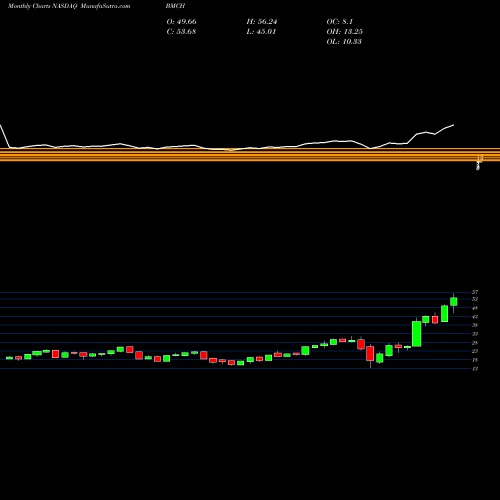This screenshot has width=500, height=500.
Task: Select the open value 'O: 49.66'
Action: click(181, 22)
